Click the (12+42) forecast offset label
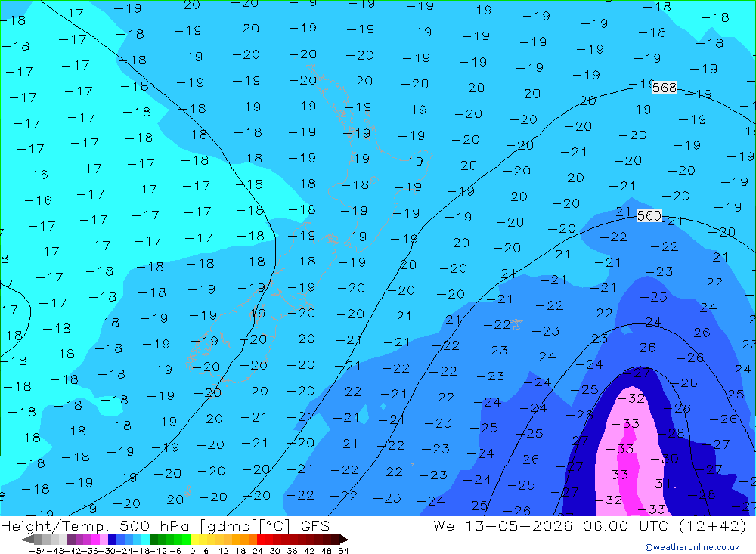 [713, 525]
